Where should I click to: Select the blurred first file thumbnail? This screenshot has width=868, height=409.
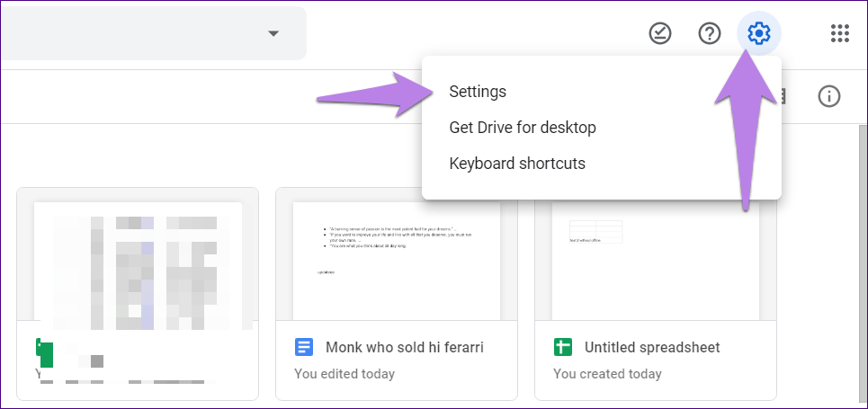pos(138,261)
